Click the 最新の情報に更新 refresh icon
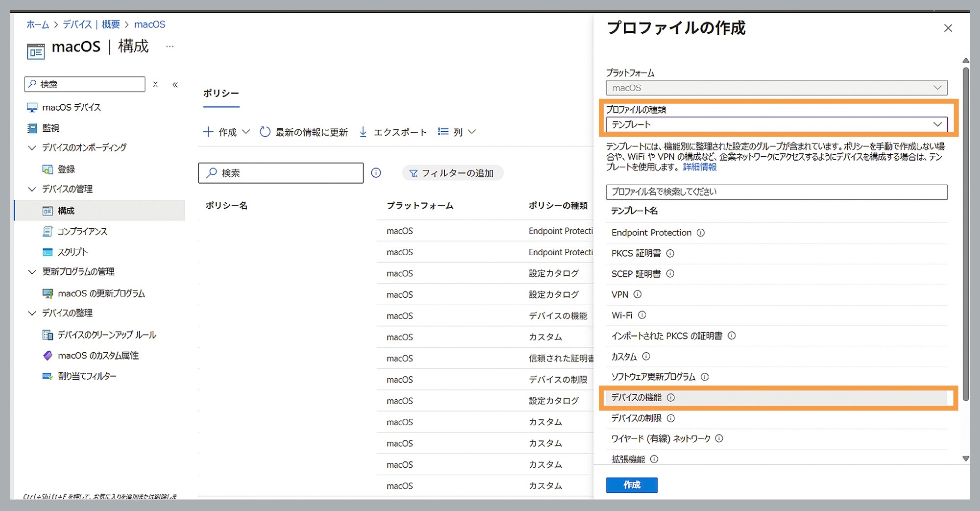This screenshot has height=511, width=980. 265,132
